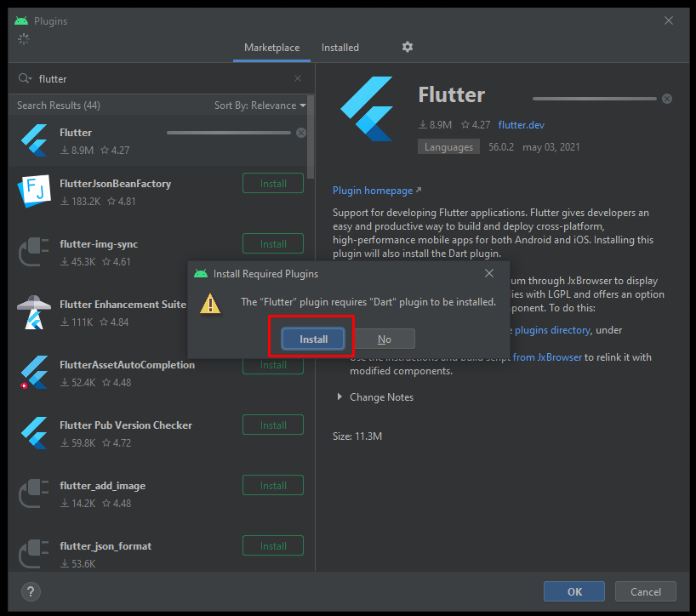Click the Languages tag
This screenshot has height=616, width=696.
click(x=448, y=147)
